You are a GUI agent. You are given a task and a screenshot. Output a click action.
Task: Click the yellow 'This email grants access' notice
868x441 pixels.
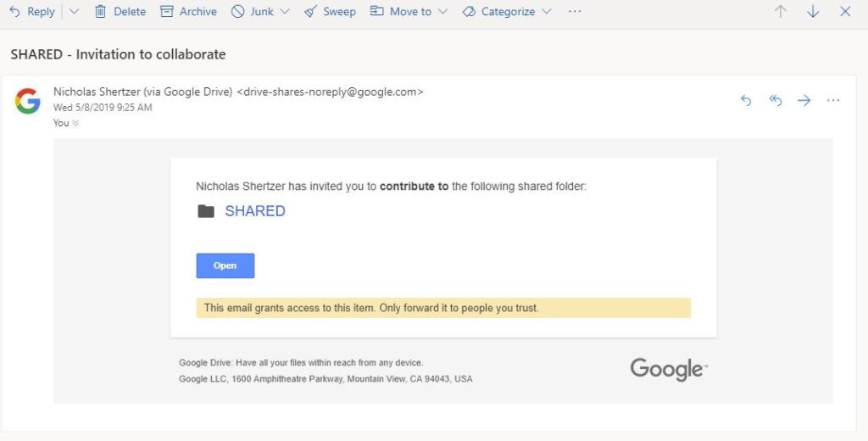(x=443, y=308)
